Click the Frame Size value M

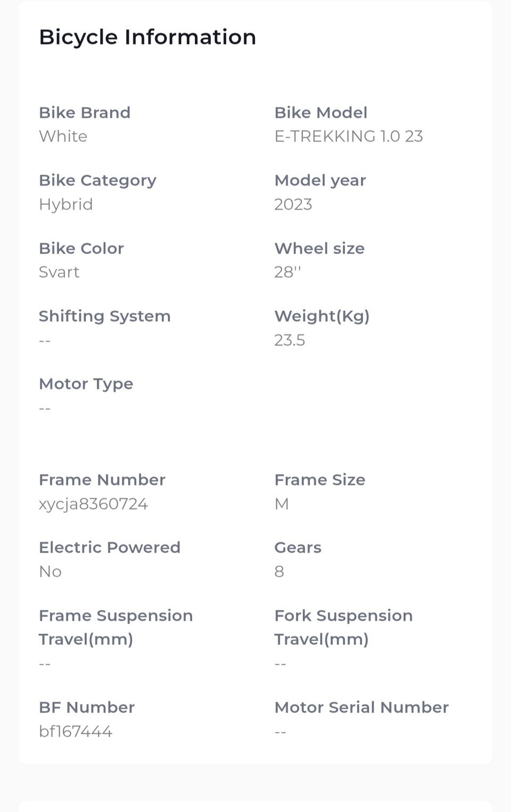click(282, 504)
